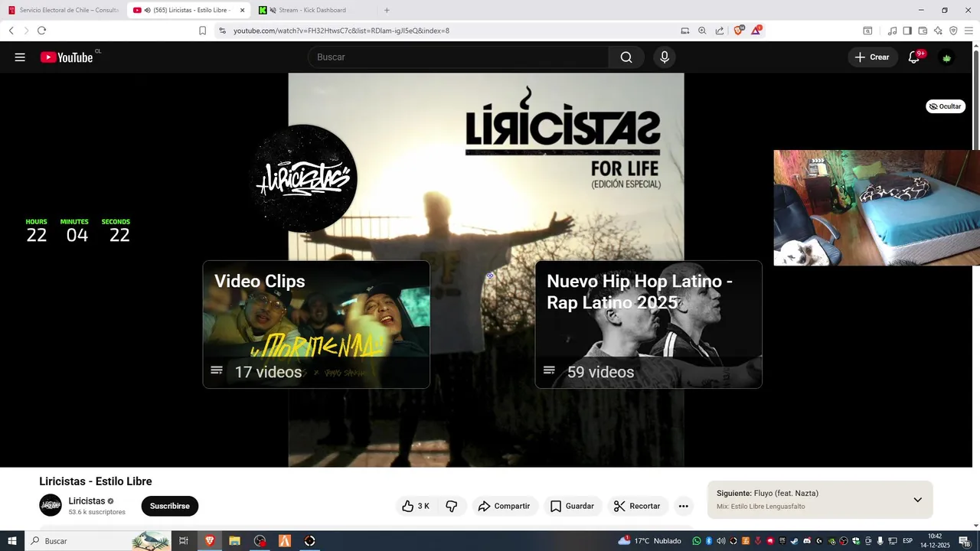980x551 pixels.
Task: Click the zoom magnifier in address bar
Action: click(702, 31)
